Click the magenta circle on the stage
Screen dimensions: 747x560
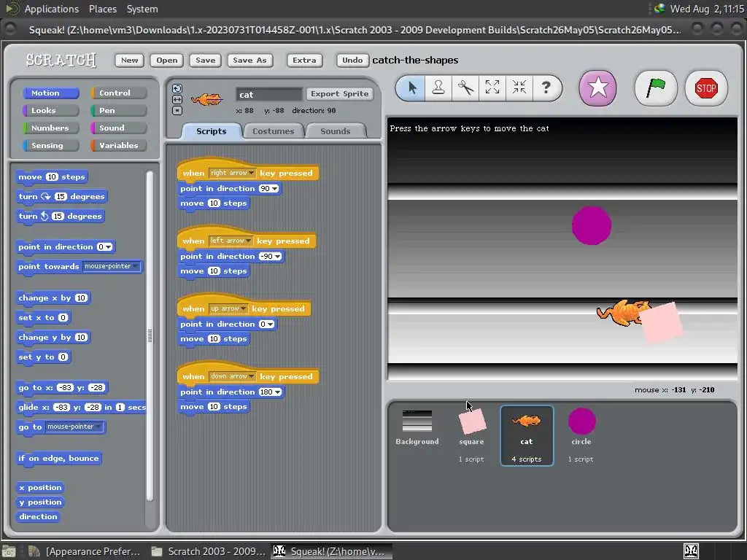[x=591, y=226]
